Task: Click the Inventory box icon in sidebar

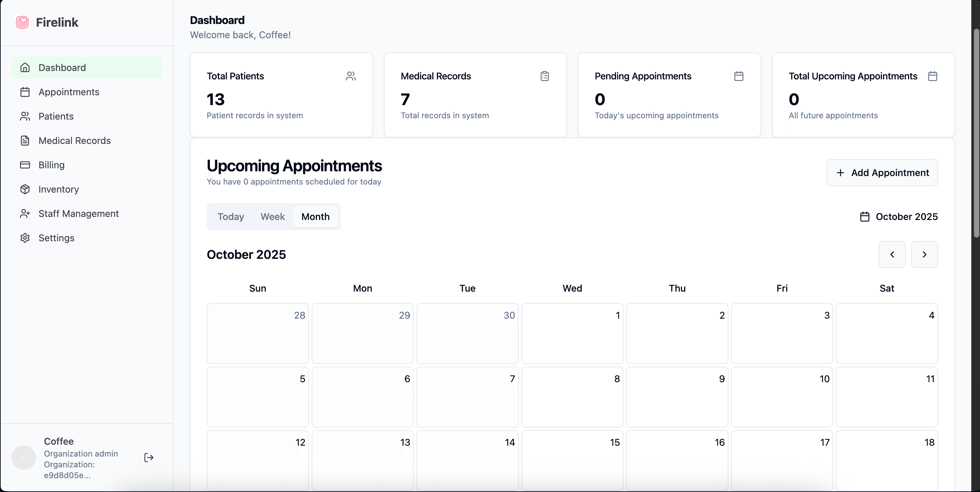Action: coord(25,189)
